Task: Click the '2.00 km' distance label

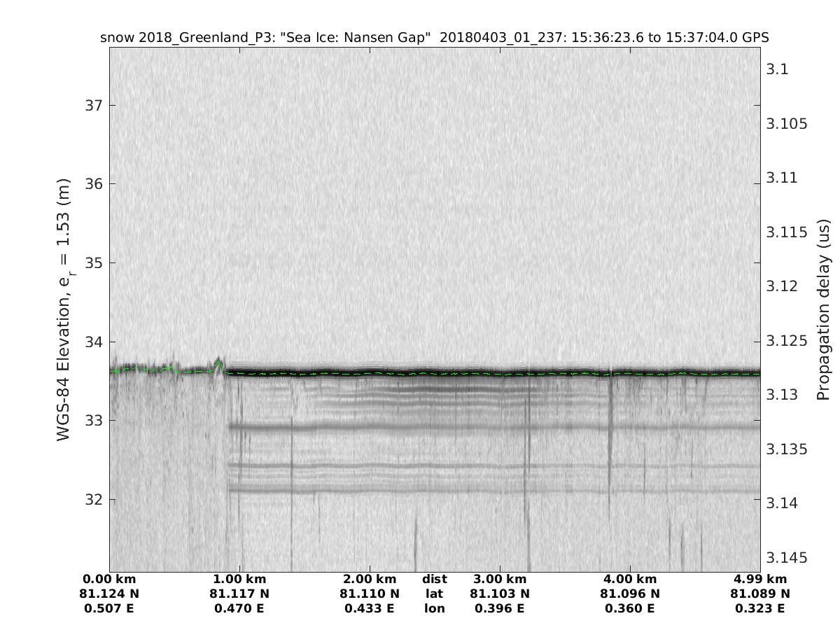Action: (370, 579)
